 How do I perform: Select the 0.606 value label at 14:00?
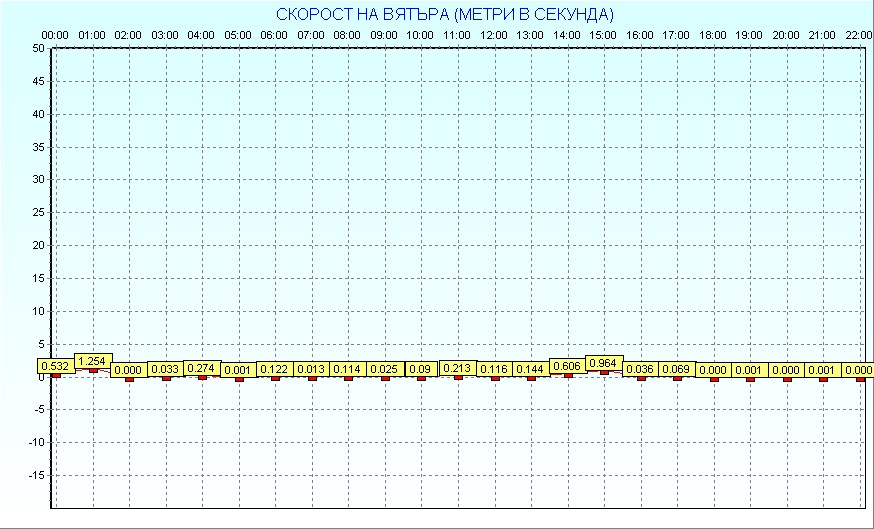point(567,366)
